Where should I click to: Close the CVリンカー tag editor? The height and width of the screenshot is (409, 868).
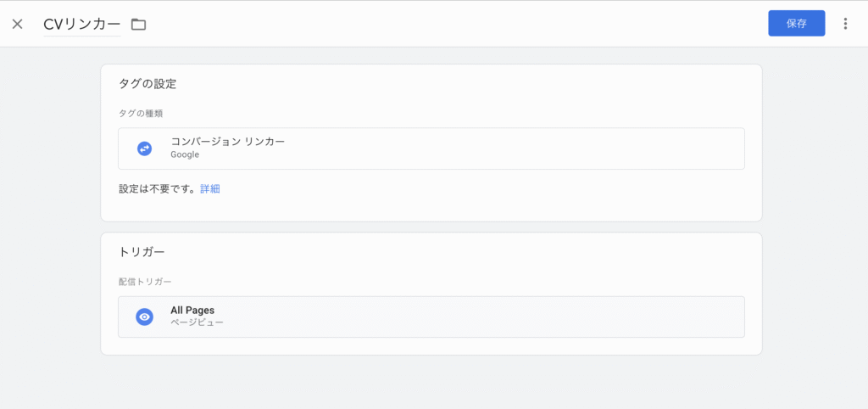coord(17,24)
